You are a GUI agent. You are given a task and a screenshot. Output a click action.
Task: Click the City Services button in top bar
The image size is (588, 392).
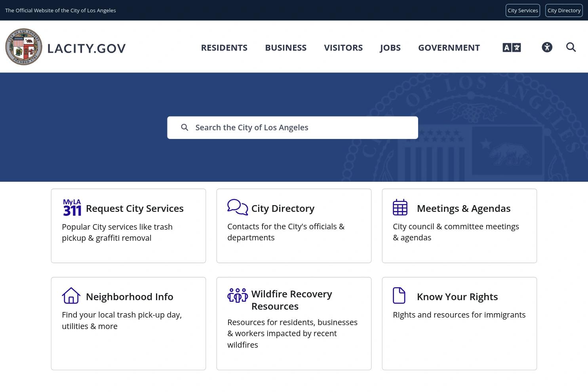click(x=523, y=10)
